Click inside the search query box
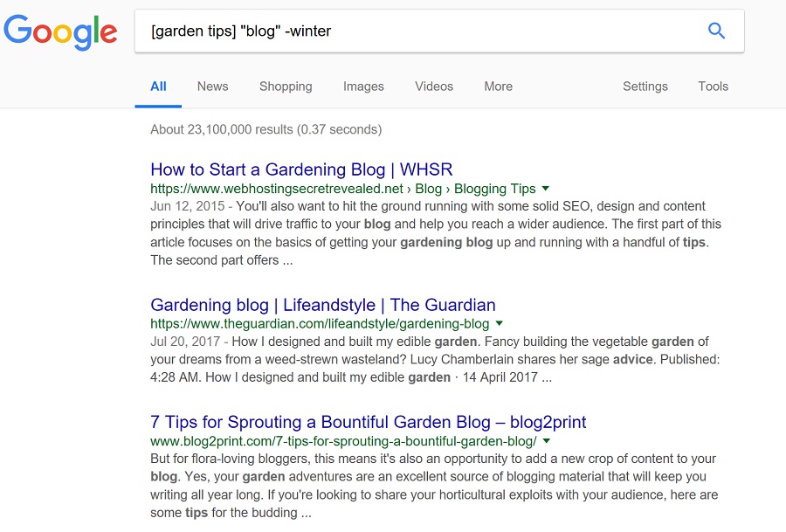Image resolution: width=786 pixels, height=532 pixels. (x=439, y=31)
